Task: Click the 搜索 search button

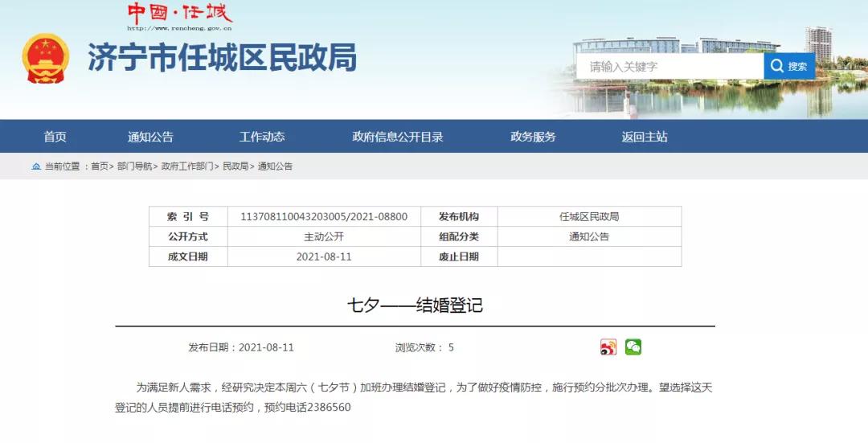Action: tap(789, 67)
